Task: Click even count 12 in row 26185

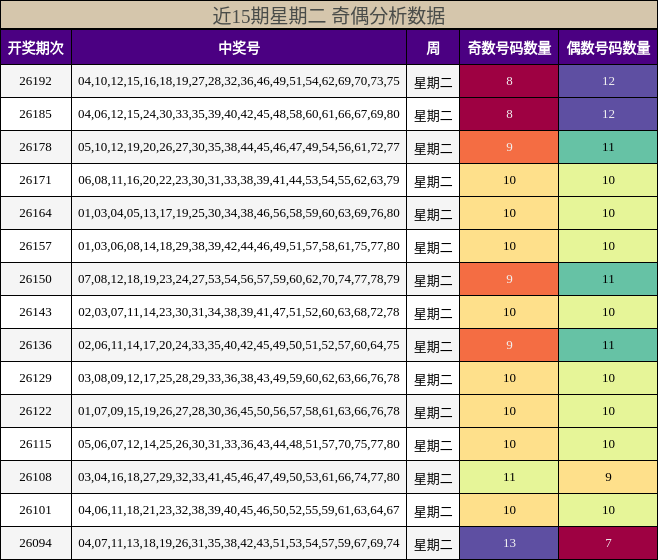Action: click(608, 114)
